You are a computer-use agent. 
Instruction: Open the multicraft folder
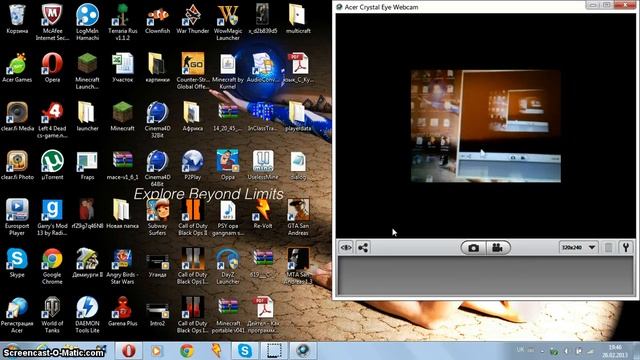tap(298, 19)
